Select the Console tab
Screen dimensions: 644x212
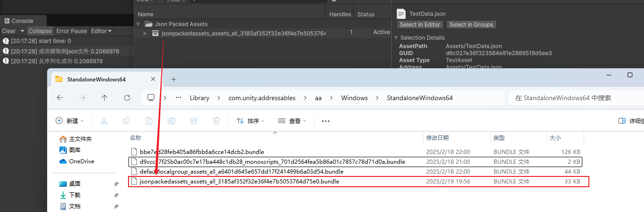(x=23, y=21)
